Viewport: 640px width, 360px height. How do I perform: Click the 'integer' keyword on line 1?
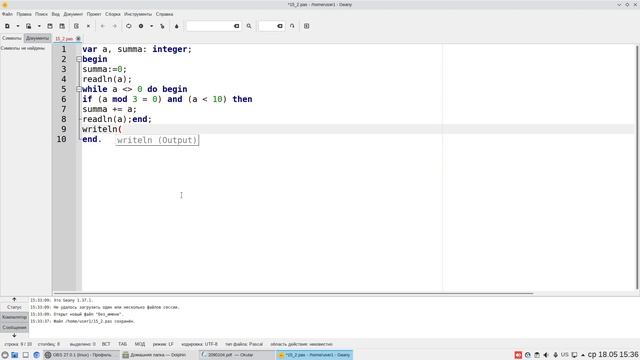click(x=169, y=49)
